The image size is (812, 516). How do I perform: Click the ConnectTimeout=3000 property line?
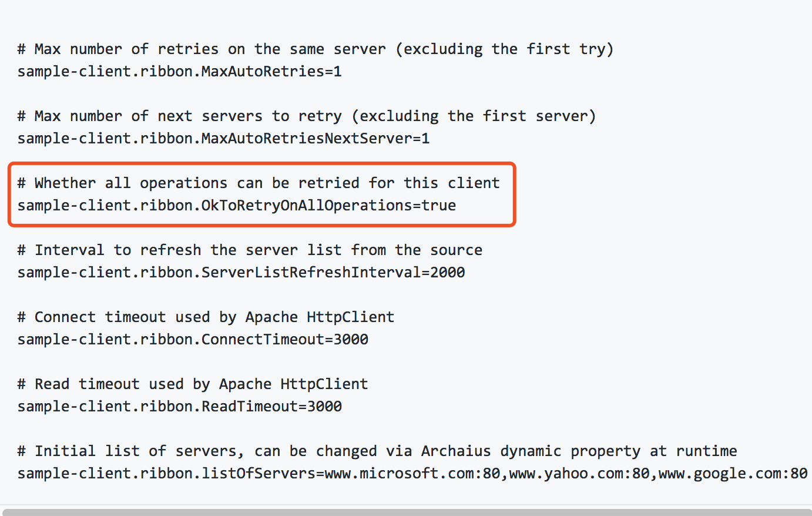(193, 340)
